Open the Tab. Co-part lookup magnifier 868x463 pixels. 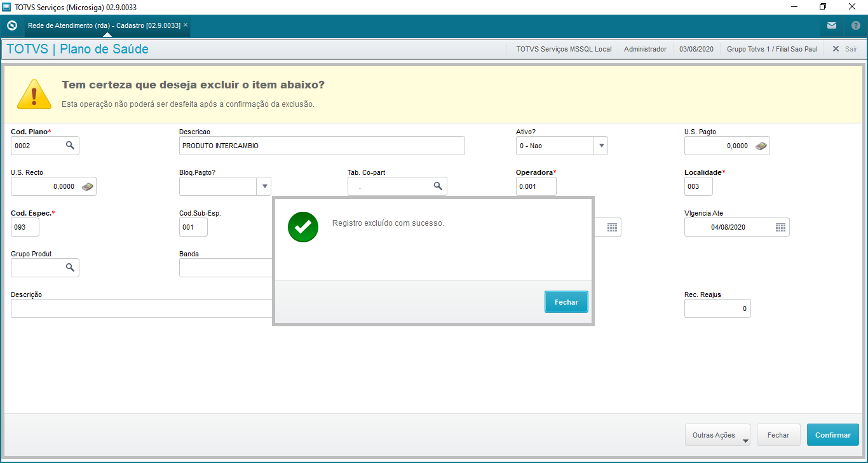click(x=438, y=186)
